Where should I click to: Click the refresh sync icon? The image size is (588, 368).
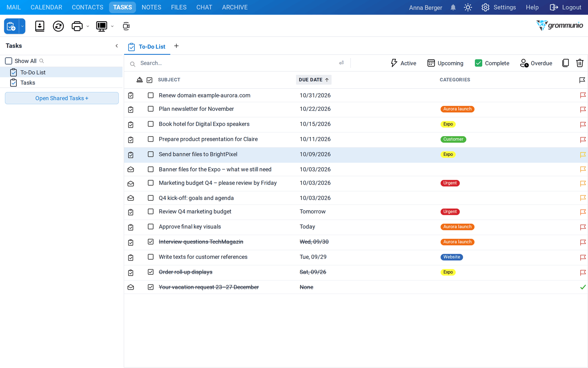pos(58,26)
